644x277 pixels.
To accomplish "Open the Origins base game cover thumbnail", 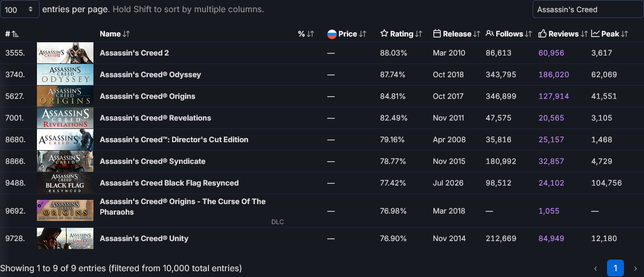I will (65, 96).
